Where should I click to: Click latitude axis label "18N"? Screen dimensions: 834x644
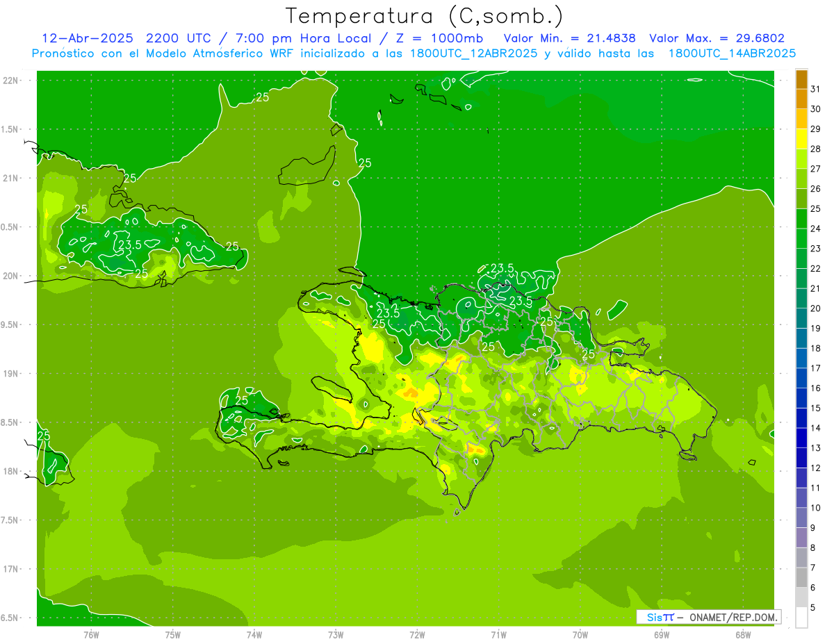(10, 471)
